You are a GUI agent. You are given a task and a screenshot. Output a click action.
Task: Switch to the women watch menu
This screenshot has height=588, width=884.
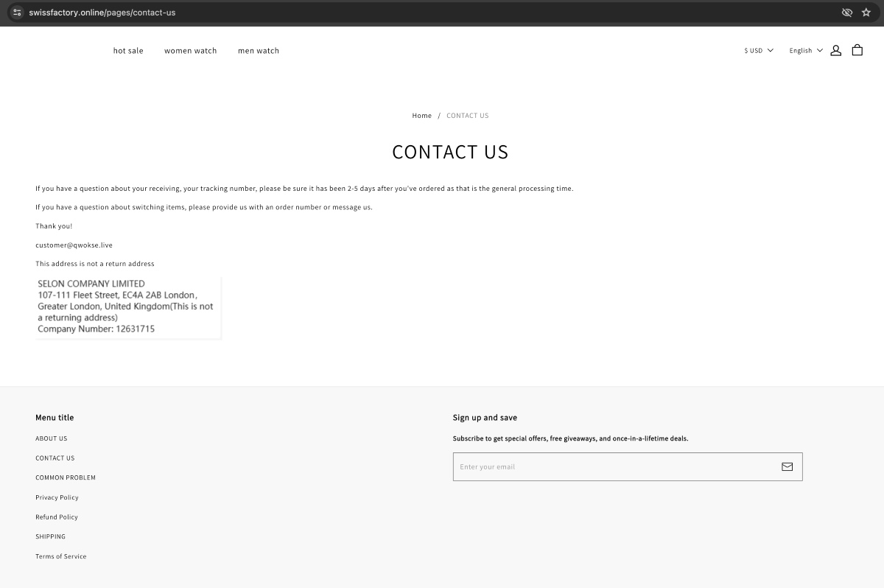(x=190, y=50)
